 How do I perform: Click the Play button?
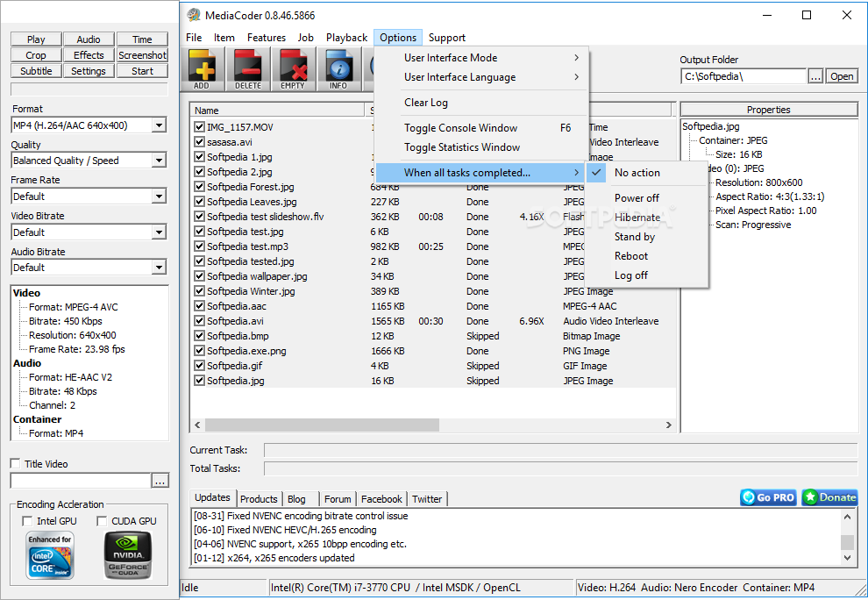[x=36, y=39]
